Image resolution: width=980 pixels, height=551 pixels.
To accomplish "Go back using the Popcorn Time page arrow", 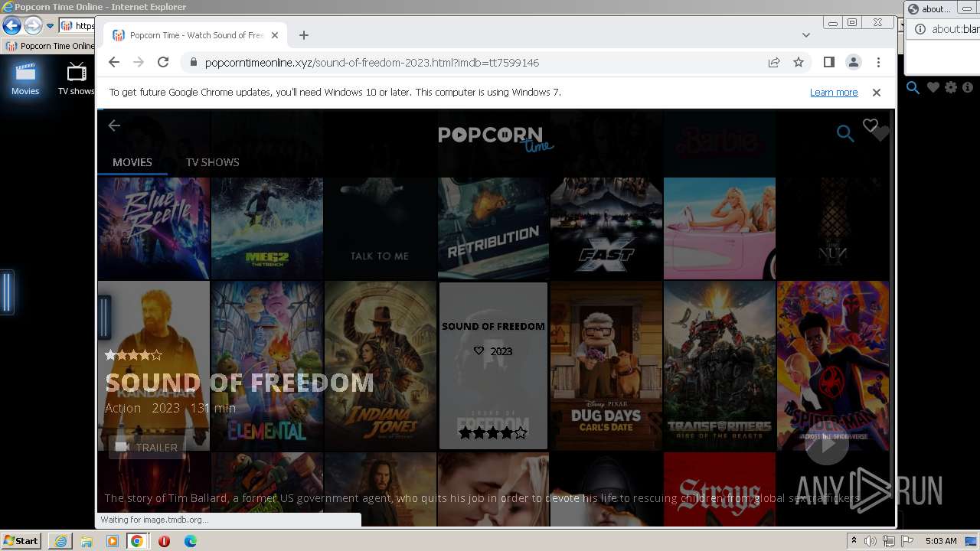I will click(x=114, y=126).
